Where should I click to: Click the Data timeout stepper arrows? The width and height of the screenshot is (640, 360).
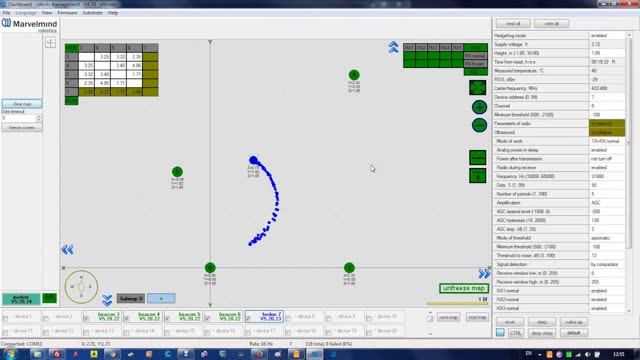pos(39,118)
